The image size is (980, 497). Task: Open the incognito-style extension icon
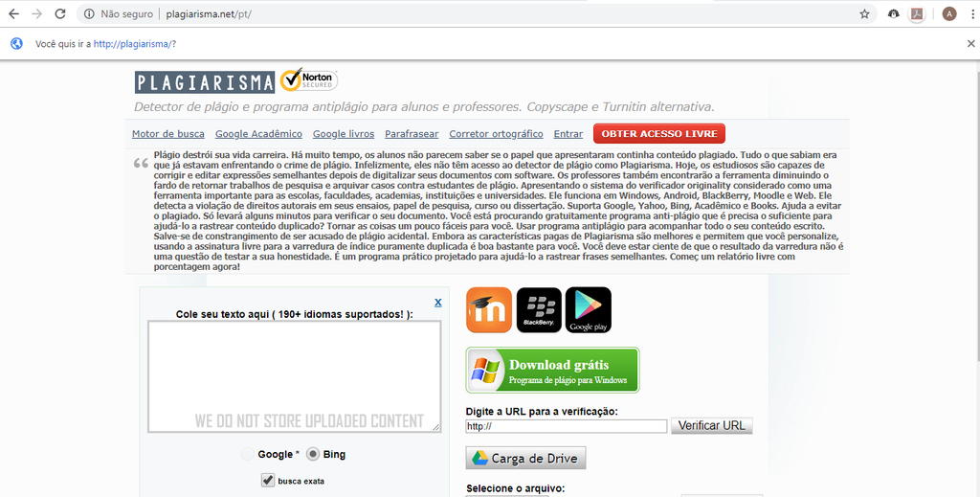click(894, 13)
